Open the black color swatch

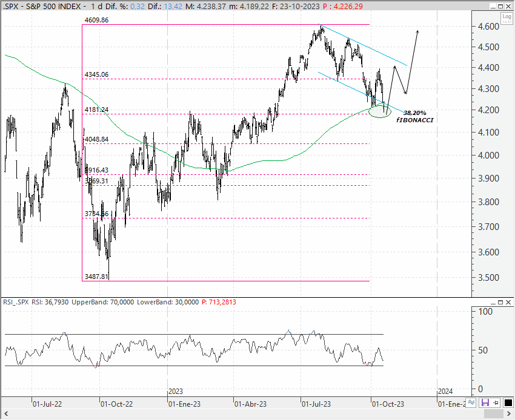[508, 403]
